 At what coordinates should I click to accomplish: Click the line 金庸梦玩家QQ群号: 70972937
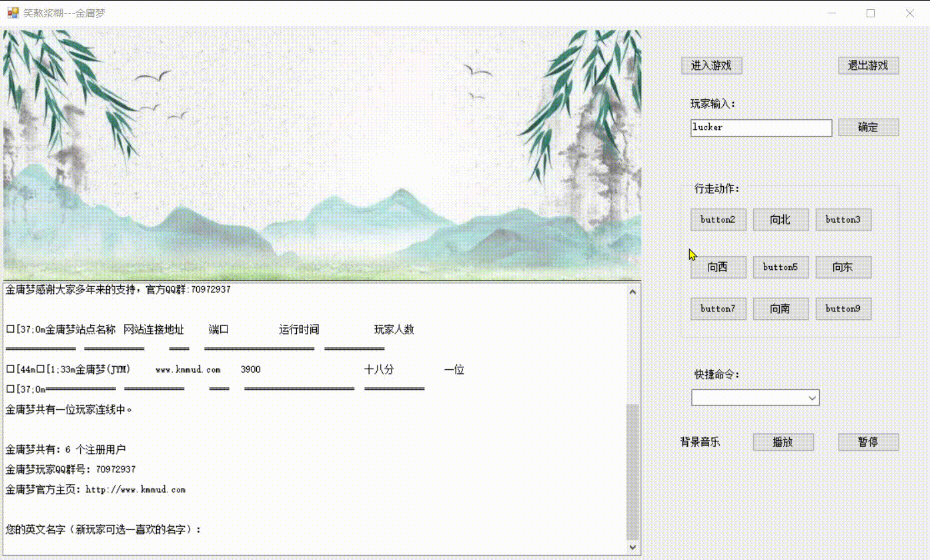(71, 469)
